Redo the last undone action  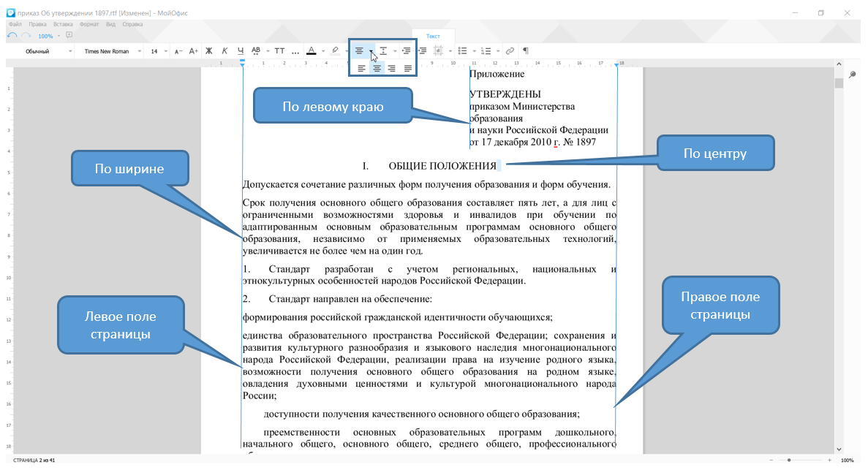(x=26, y=35)
